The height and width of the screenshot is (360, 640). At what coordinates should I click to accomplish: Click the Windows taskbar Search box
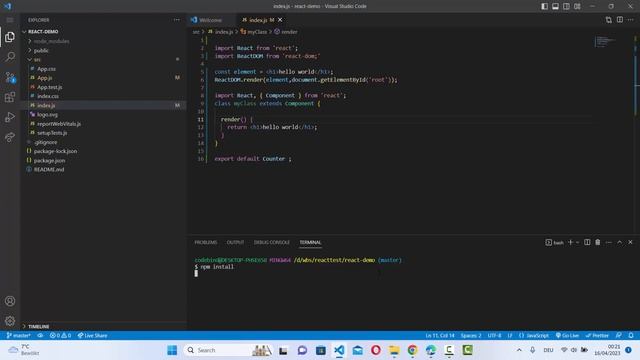[227, 350]
